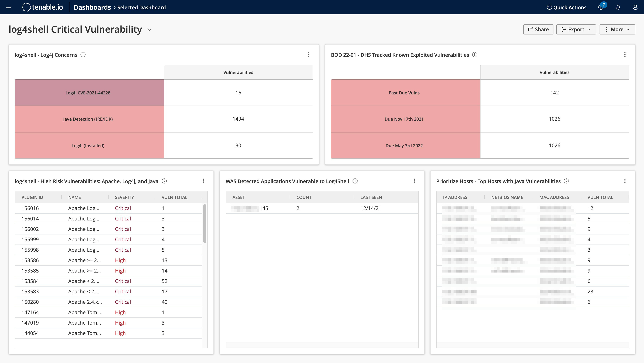Click vuln total 52 for plugin 153584
The image size is (644, 363).
point(164,281)
